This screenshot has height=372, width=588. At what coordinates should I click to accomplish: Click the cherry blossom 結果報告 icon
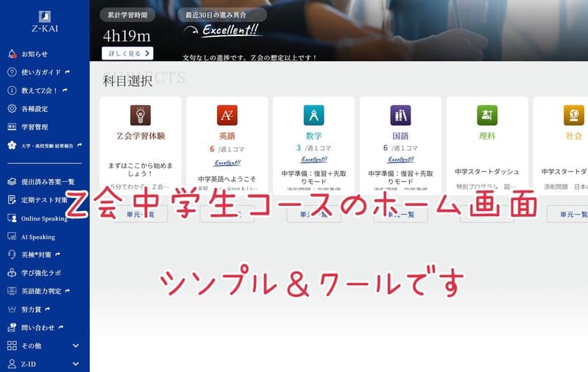click(12, 146)
